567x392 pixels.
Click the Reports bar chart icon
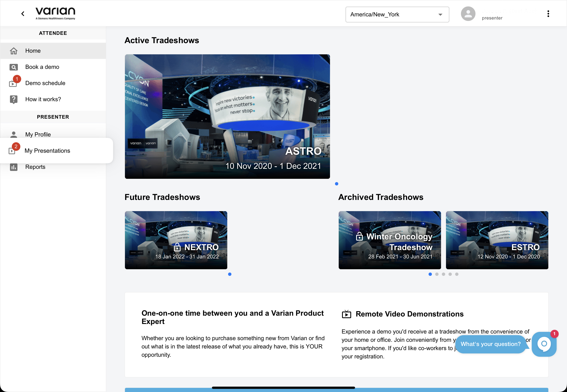coord(14,167)
